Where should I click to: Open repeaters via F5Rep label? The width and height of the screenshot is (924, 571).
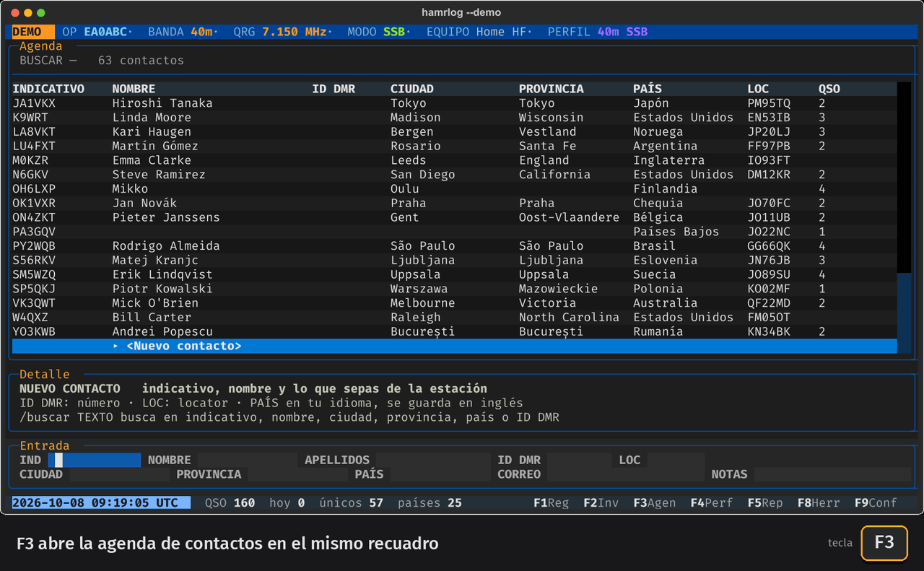765,502
